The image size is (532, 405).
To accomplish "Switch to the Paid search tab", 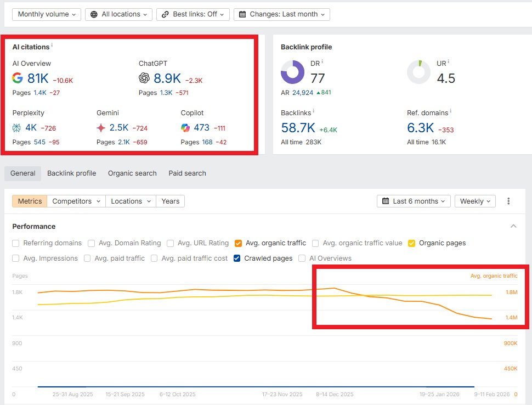I will pos(187,173).
